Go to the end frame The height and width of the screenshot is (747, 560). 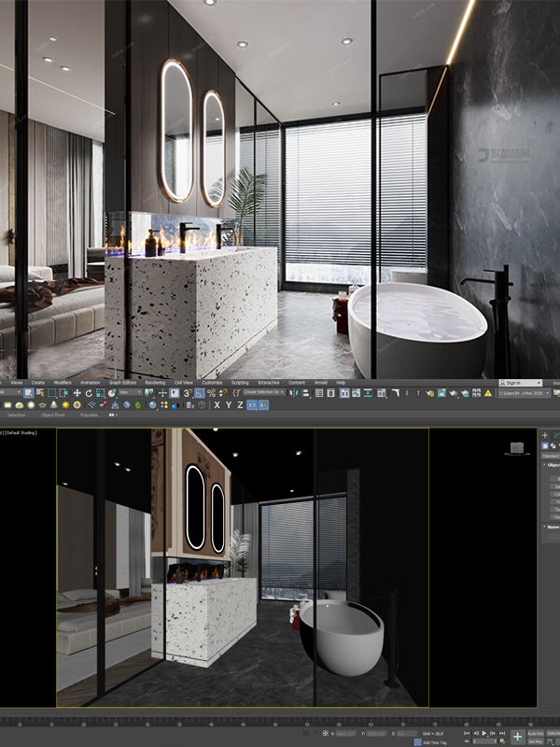[502, 733]
